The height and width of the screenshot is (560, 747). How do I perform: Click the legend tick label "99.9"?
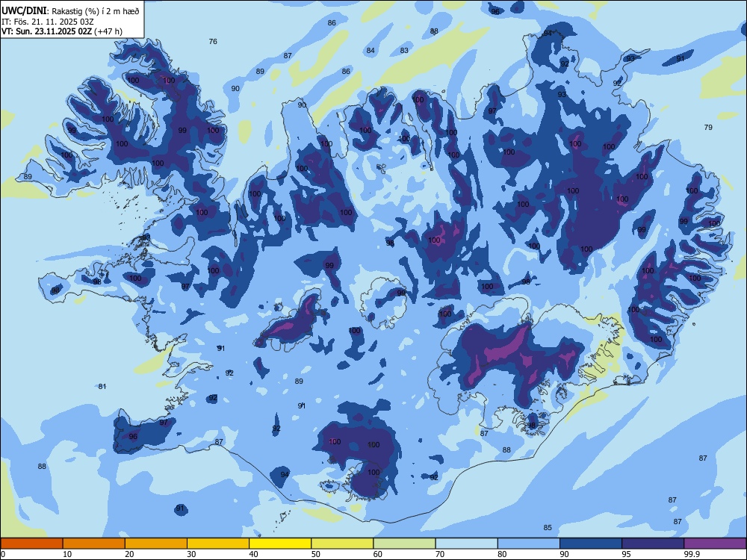(692, 554)
